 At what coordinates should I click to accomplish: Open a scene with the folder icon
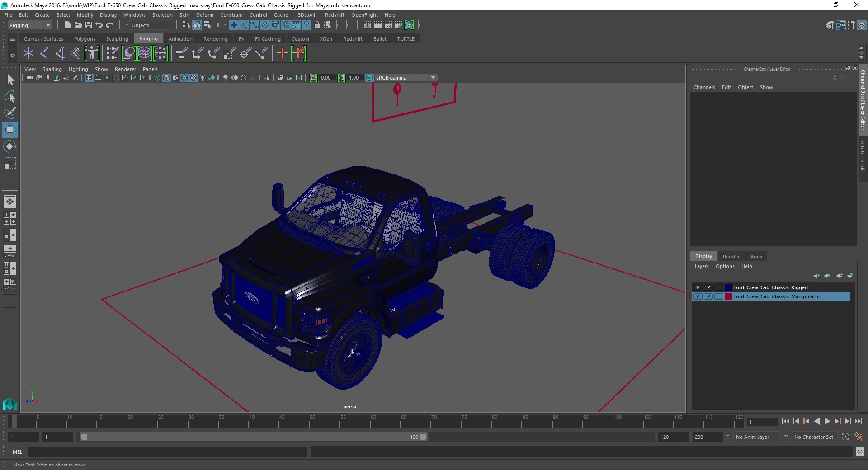78,25
